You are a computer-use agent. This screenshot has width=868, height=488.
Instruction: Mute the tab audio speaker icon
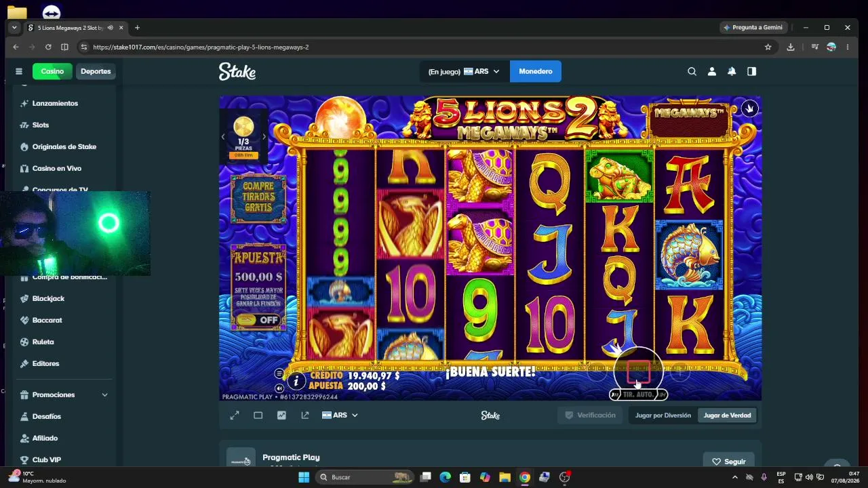point(111,28)
